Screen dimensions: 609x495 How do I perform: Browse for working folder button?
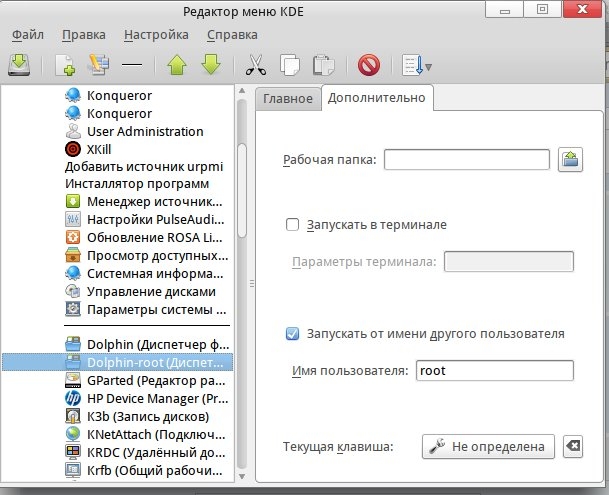(570, 159)
